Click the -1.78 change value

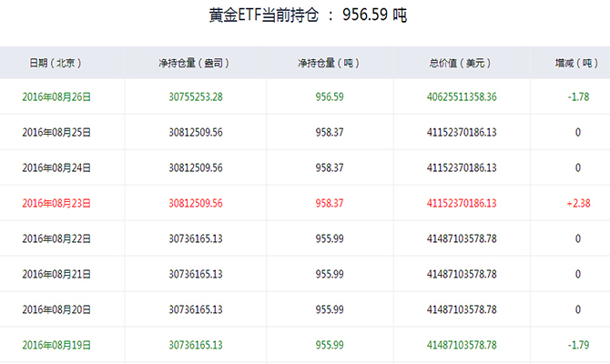pos(578,96)
